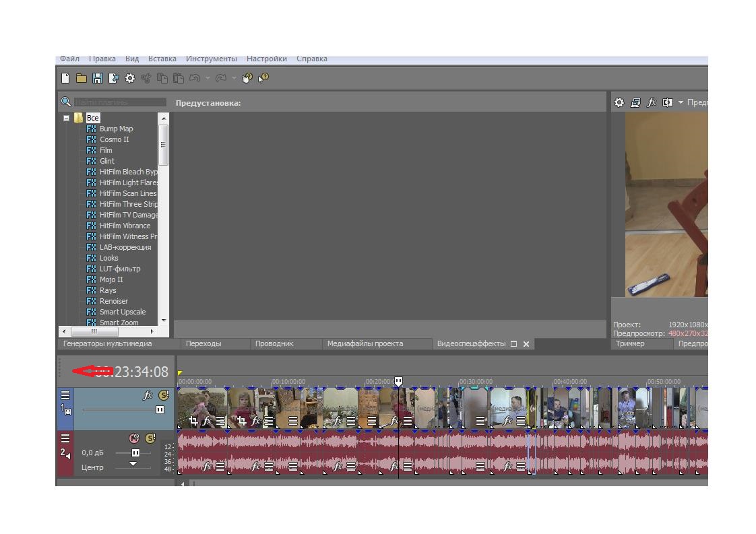Click the Save project floppy disk icon

pyautogui.click(x=98, y=78)
